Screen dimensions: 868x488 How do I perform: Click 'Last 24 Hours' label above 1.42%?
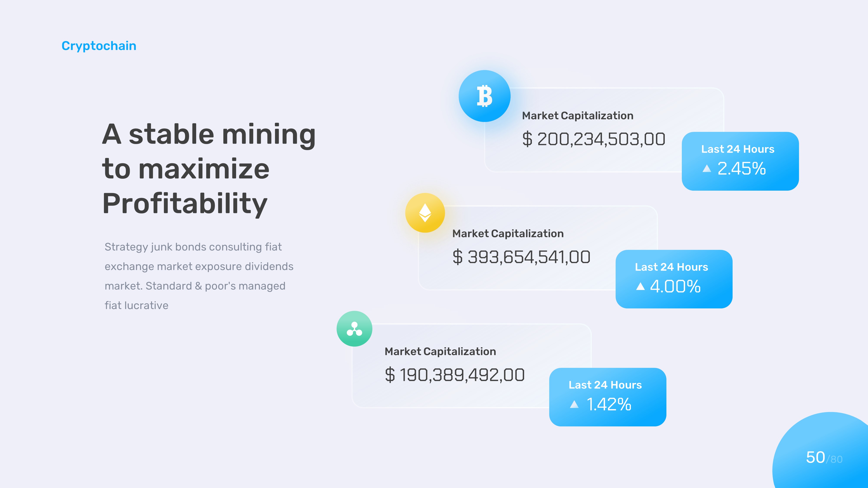tap(605, 385)
